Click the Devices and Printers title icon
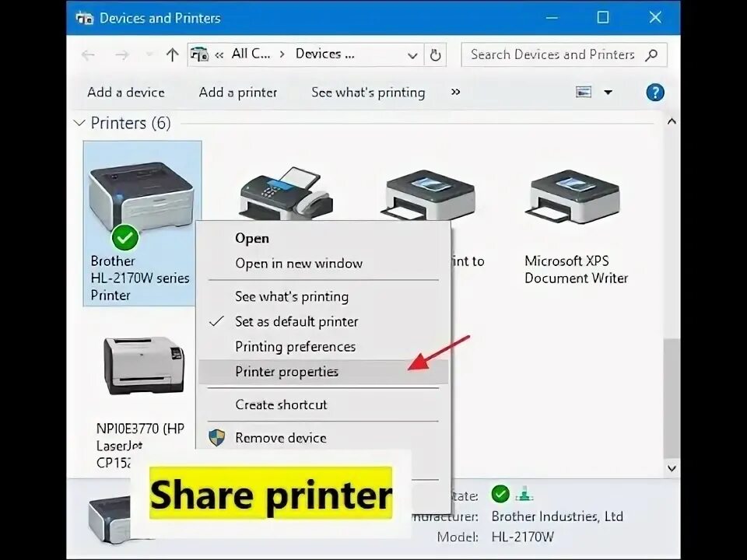The height and width of the screenshot is (560, 747). tap(84, 18)
